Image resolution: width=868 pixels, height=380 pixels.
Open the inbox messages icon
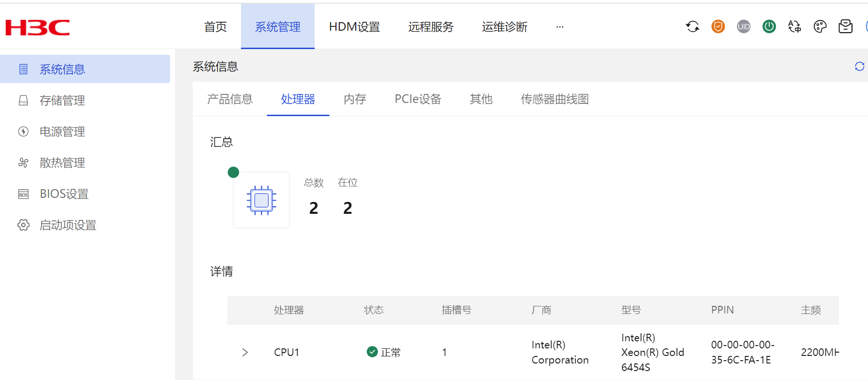tap(846, 27)
